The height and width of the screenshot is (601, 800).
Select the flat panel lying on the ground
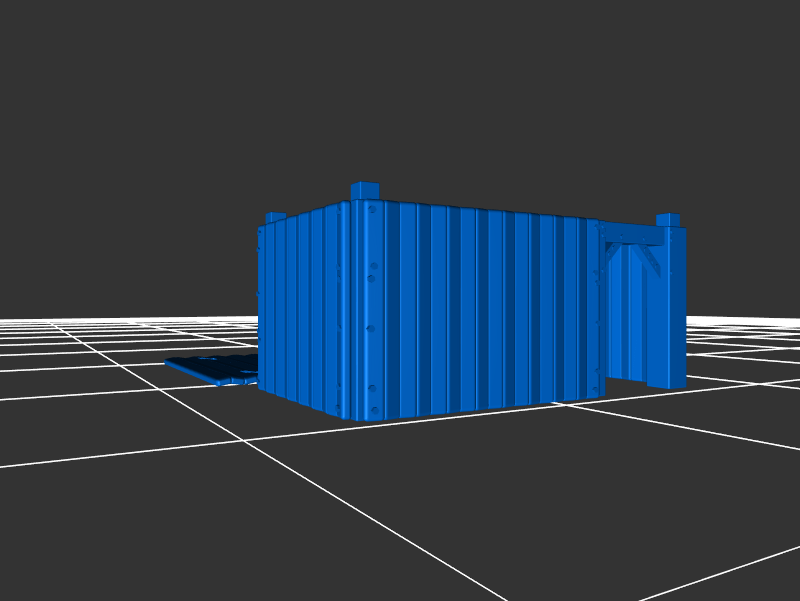point(212,368)
